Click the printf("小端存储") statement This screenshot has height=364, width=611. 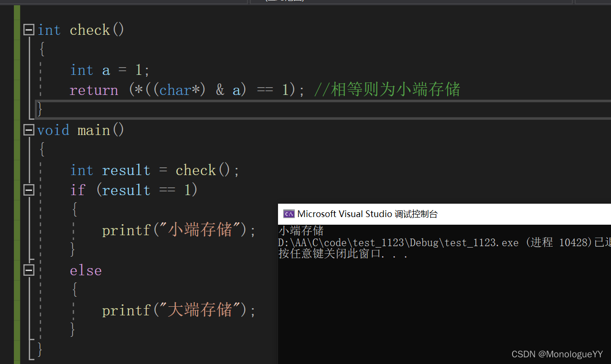pos(179,230)
